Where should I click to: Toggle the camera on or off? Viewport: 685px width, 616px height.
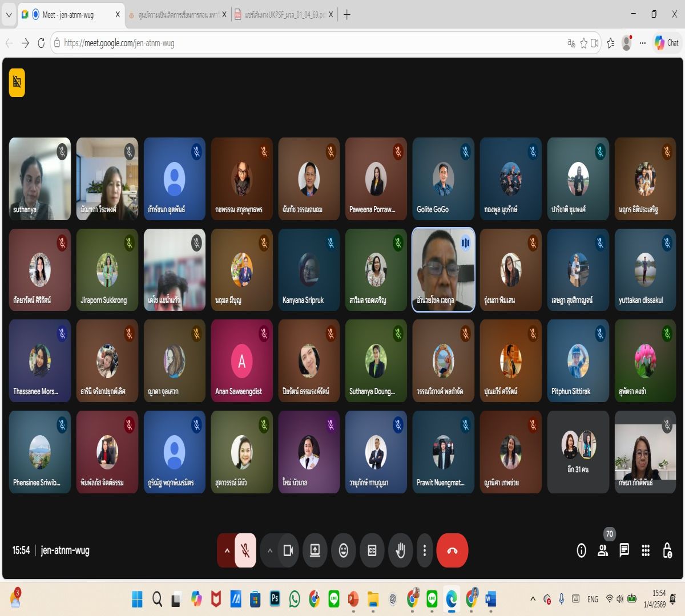[x=288, y=550]
